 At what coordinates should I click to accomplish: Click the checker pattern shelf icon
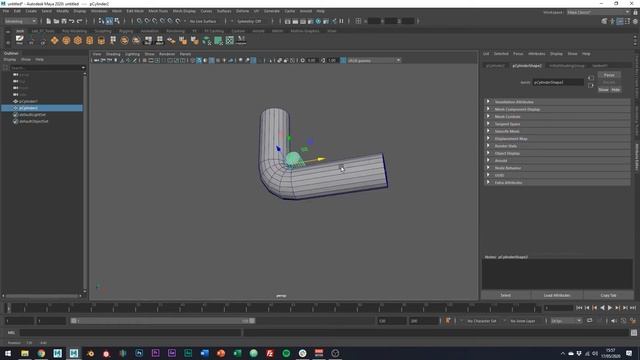coord(230,40)
